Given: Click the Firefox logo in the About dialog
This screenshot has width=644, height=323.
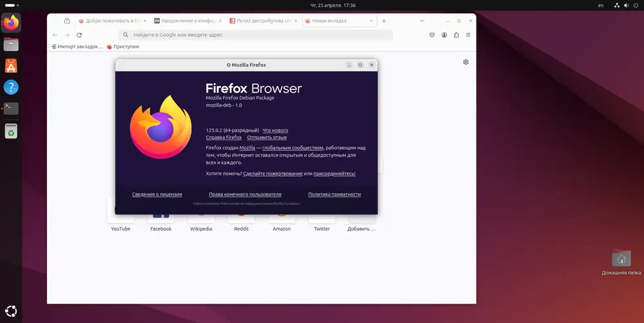Looking at the screenshot, I should tap(160, 127).
